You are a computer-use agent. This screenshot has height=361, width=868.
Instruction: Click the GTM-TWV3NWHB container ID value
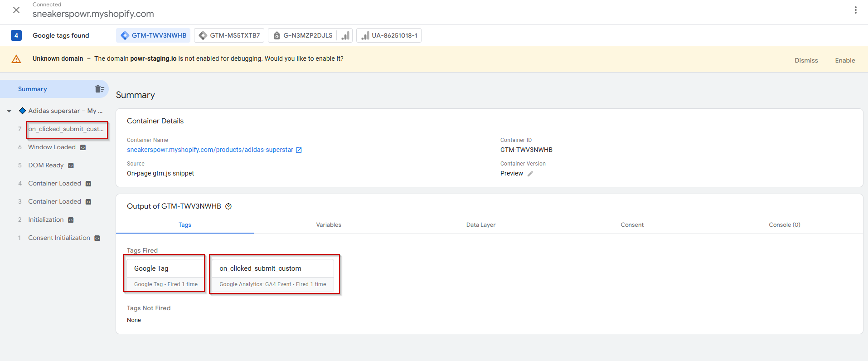point(526,150)
